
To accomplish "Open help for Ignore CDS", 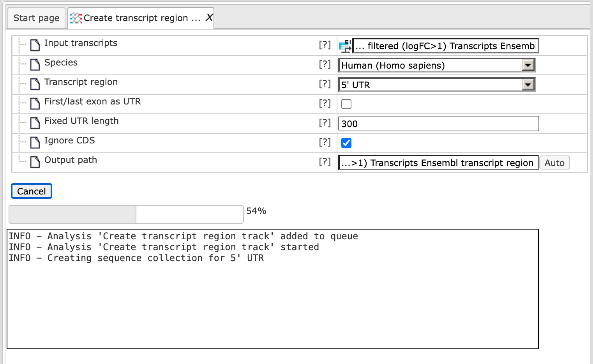I will coord(325,142).
